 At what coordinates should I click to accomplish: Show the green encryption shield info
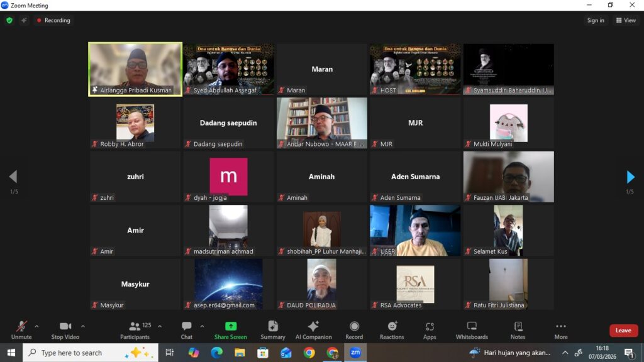coord(9,20)
